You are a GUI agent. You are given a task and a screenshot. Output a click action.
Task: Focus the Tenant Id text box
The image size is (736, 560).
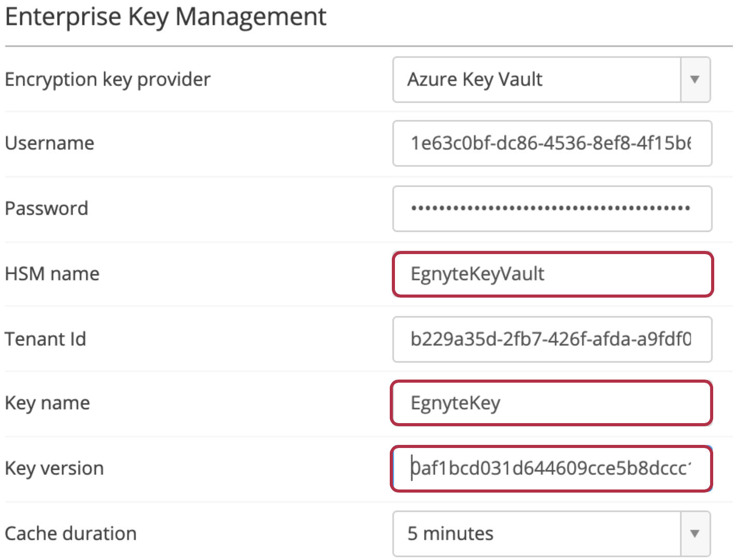click(553, 339)
